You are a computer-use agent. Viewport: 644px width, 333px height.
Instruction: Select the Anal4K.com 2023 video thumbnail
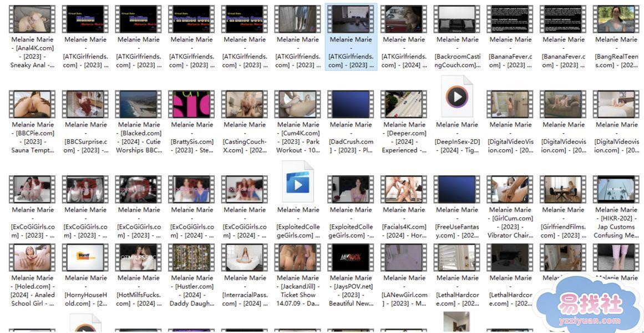pyautogui.click(x=32, y=19)
